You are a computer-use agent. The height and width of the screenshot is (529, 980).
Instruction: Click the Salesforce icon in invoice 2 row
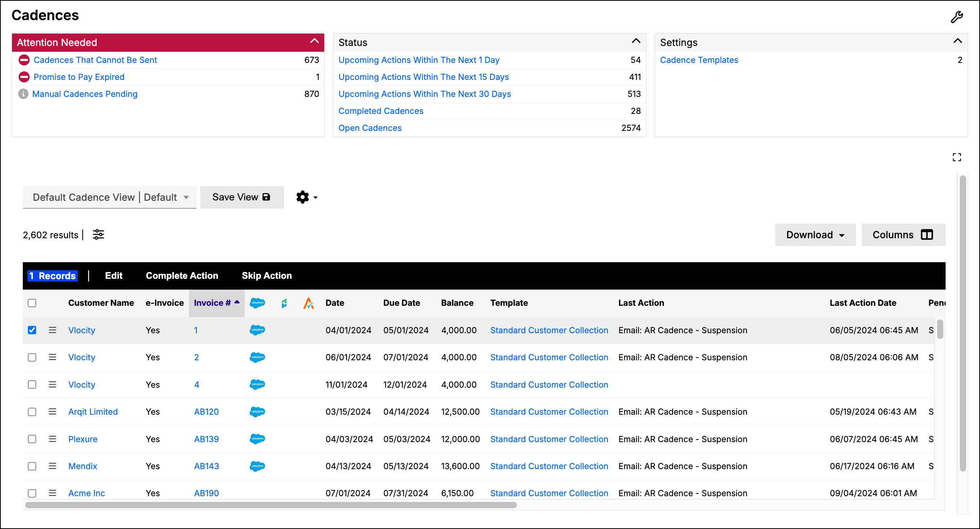click(257, 357)
